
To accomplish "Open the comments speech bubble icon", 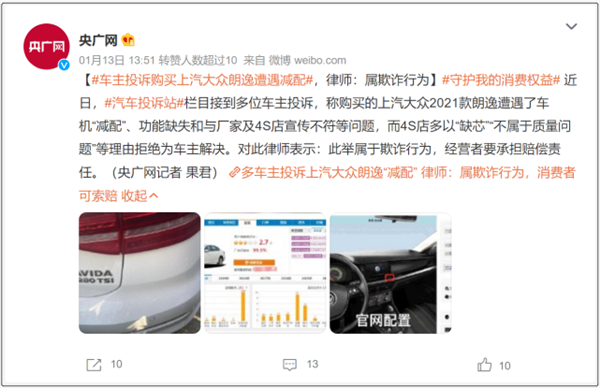I will point(290,365).
